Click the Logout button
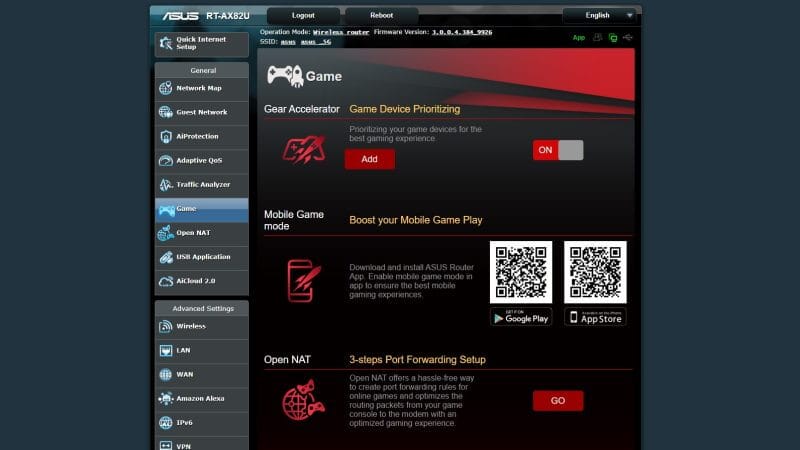Screen dimensions: 800x450 pyautogui.click(x=303, y=16)
